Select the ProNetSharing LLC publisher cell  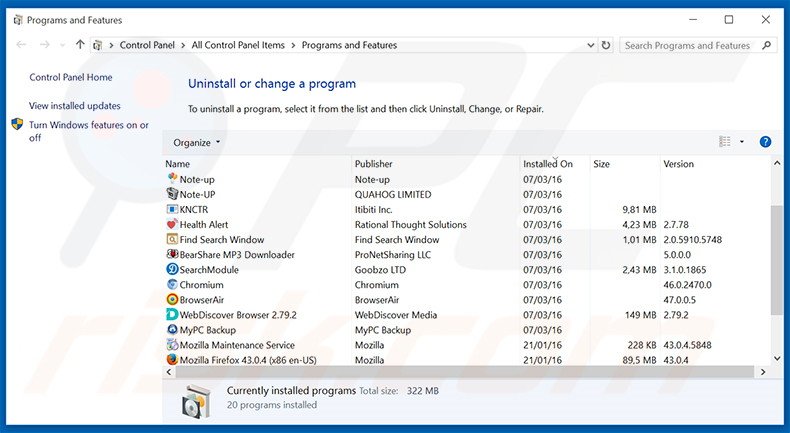(x=392, y=255)
